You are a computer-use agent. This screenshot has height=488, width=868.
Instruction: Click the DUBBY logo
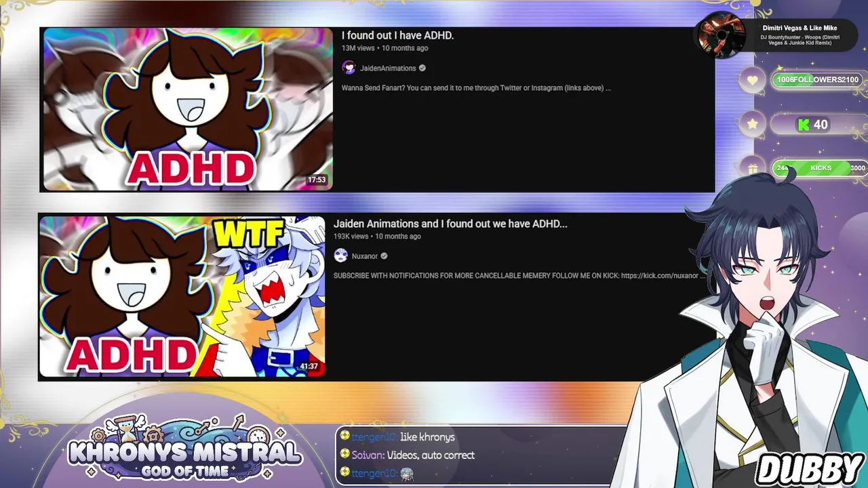point(810,470)
